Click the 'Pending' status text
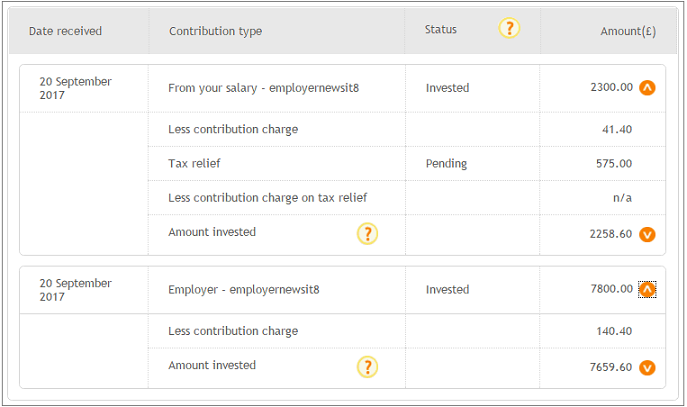The image size is (687, 407). pyautogui.click(x=446, y=164)
